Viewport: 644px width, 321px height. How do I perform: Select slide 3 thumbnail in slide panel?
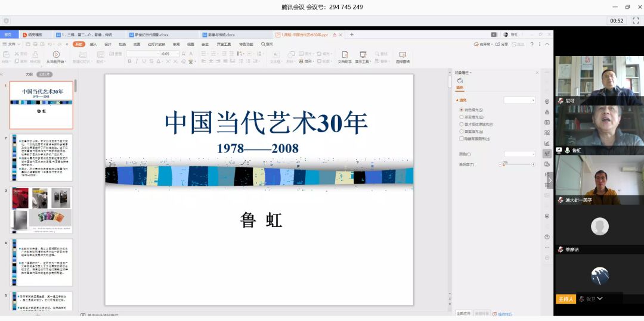click(x=41, y=210)
